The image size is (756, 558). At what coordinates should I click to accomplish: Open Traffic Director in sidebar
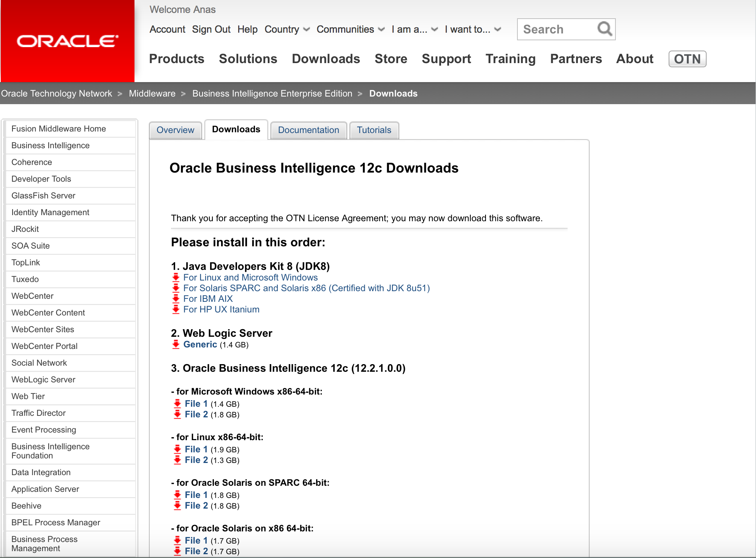click(x=71, y=413)
